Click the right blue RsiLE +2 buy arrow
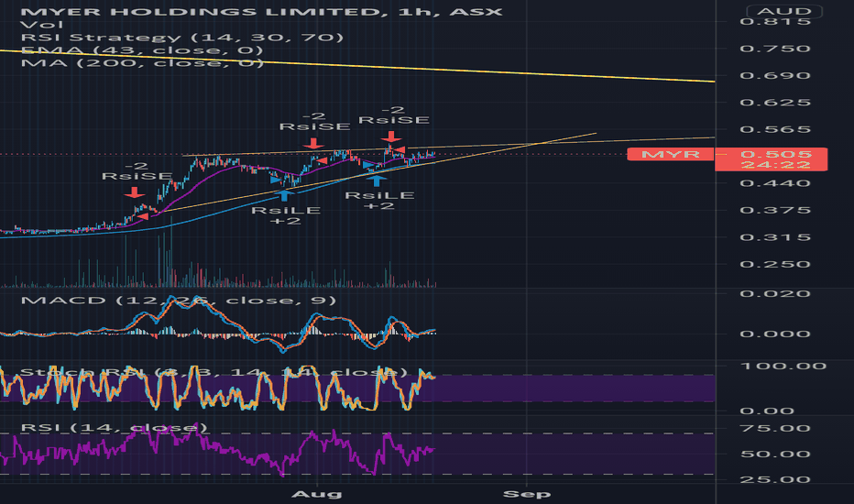The width and height of the screenshot is (854, 504). (x=377, y=181)
